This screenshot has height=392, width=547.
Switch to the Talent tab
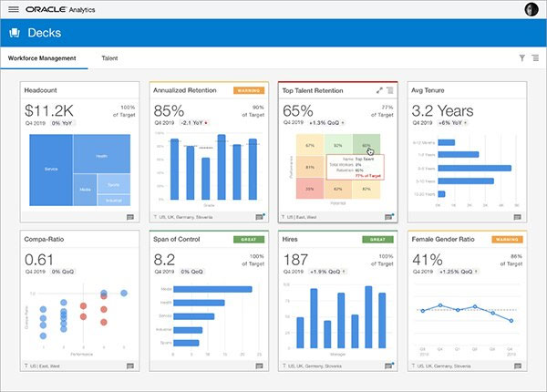[x=109, y=58]
